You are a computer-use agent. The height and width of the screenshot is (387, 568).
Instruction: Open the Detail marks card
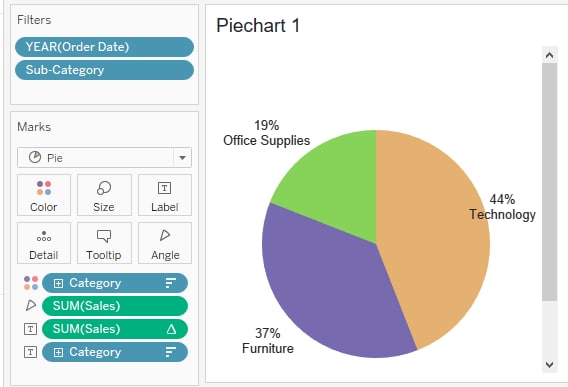(x=44, y=243)
